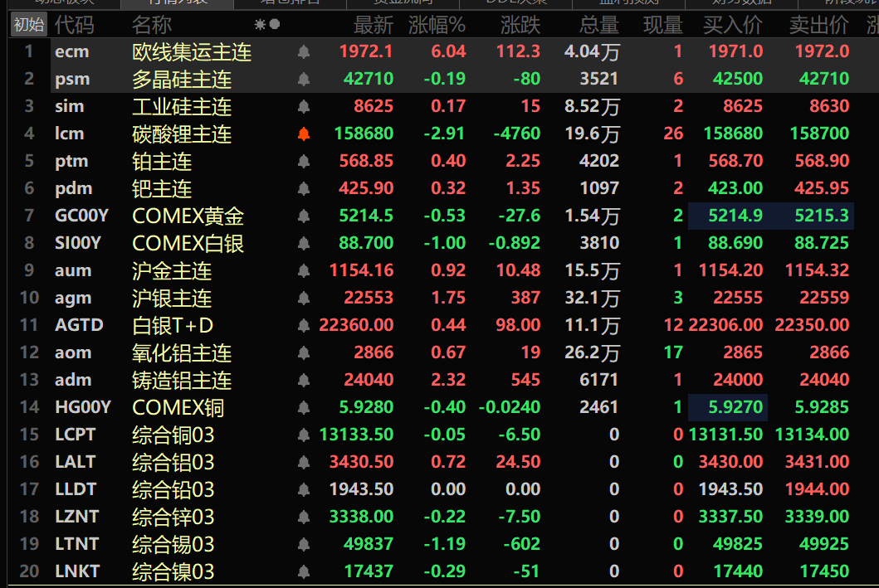Enable the alert bell for 白银T+D

point(304,326)
